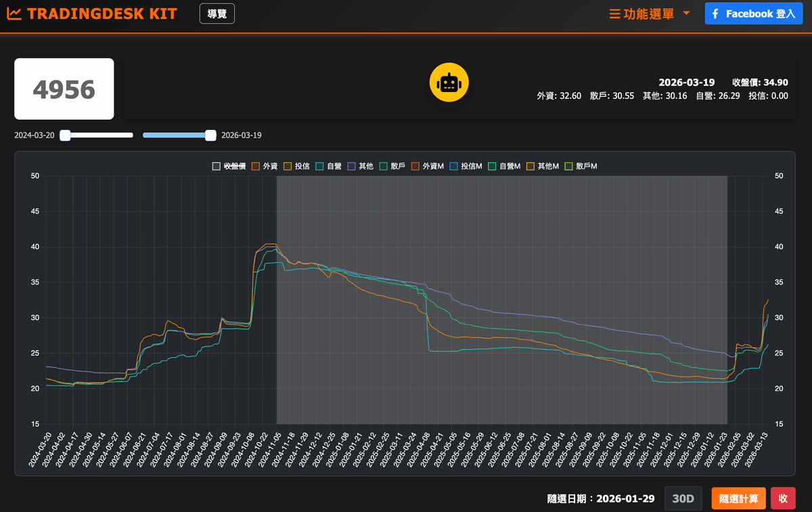Image resolution: width=812 pixels, height=512 pixels.
Task: Click the yellow robot avatar icon
Action: pos(449,83)
